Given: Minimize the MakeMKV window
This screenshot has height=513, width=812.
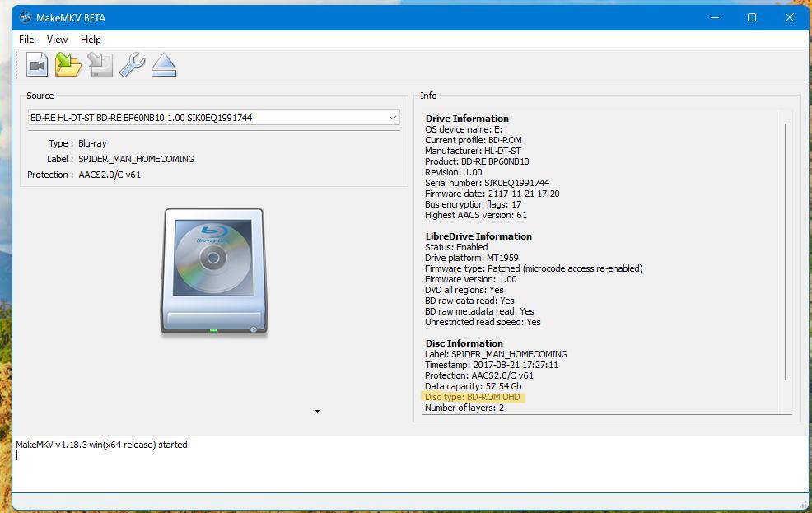Looking at the screenshot, I should 715,17.
